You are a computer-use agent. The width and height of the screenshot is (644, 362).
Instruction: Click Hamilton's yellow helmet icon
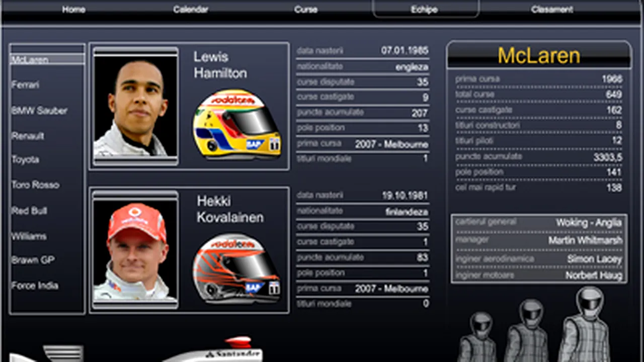237,124
